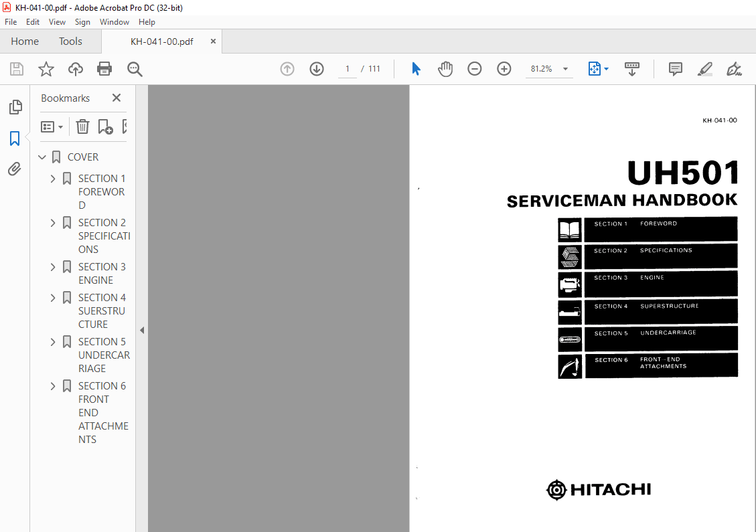Open the Attachments panel
Image resolution: width=756 pixels, height=532 pixels.
tap(15, 169)
